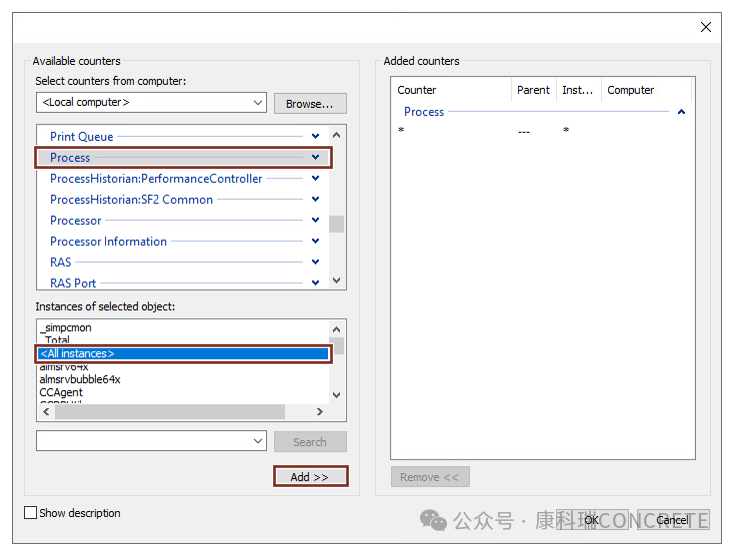Expand the RAS Port chevron
This screenshot has width=732, height=550.
coord(315,283)
